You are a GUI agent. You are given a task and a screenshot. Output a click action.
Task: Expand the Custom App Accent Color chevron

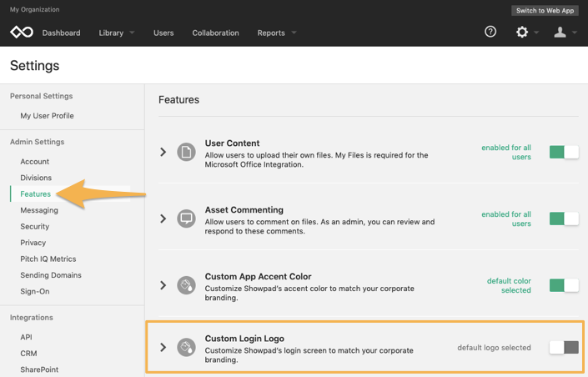[163, 285]
